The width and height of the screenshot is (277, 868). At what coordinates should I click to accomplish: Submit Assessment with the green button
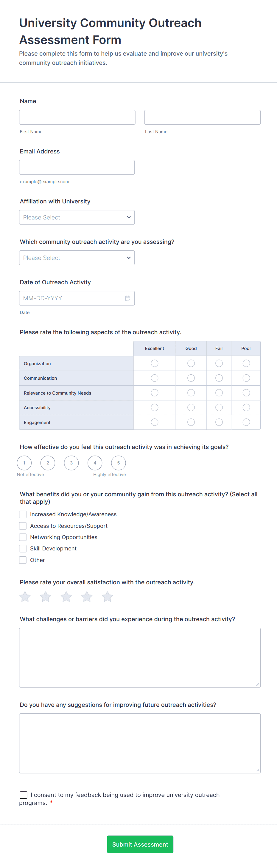tap(140, 844)
